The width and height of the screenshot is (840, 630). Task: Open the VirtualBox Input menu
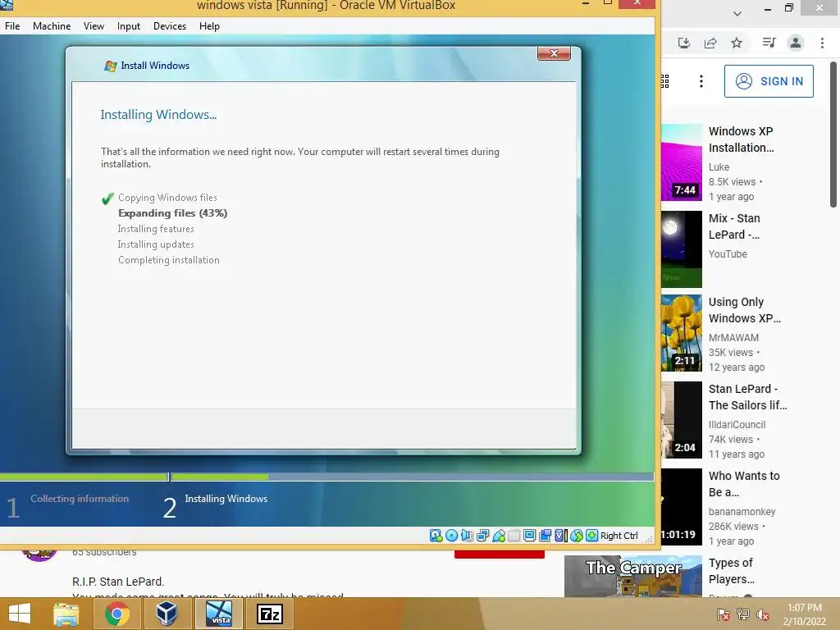(129, 25)
